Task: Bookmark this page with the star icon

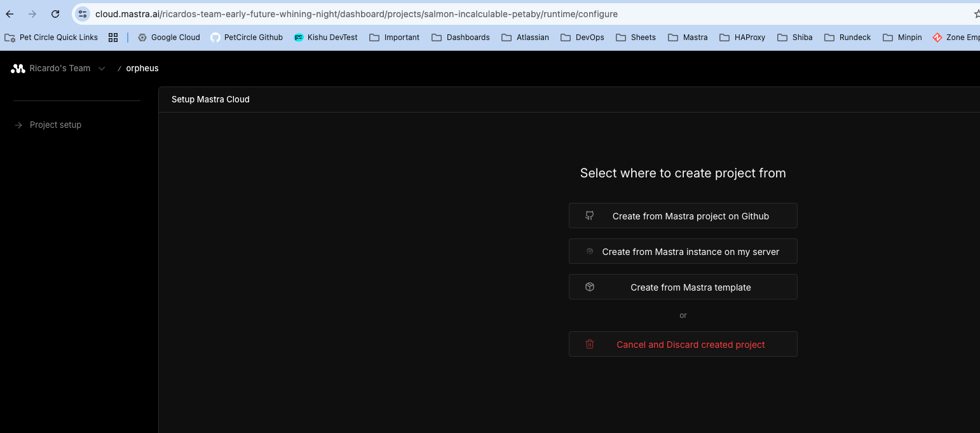Action: click(x=976, y=13)
